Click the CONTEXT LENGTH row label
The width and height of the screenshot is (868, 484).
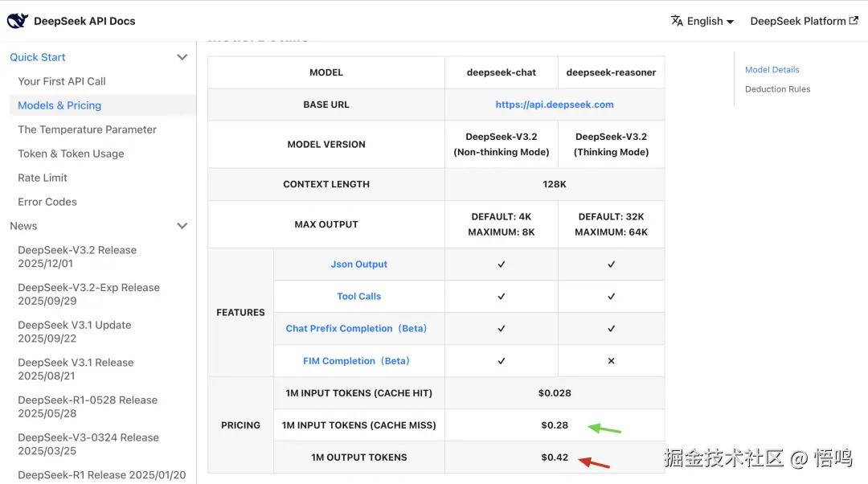(x=326, y=184)
